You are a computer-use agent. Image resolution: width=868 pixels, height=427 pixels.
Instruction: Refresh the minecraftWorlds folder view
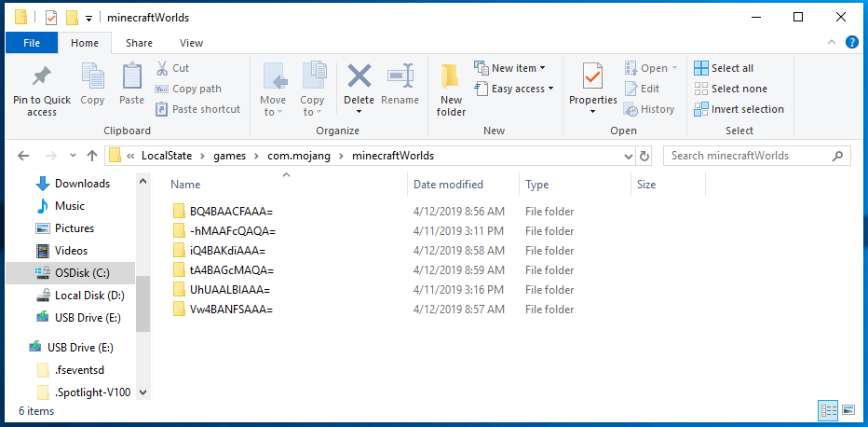pyautogui.click(x=644, y=157)
